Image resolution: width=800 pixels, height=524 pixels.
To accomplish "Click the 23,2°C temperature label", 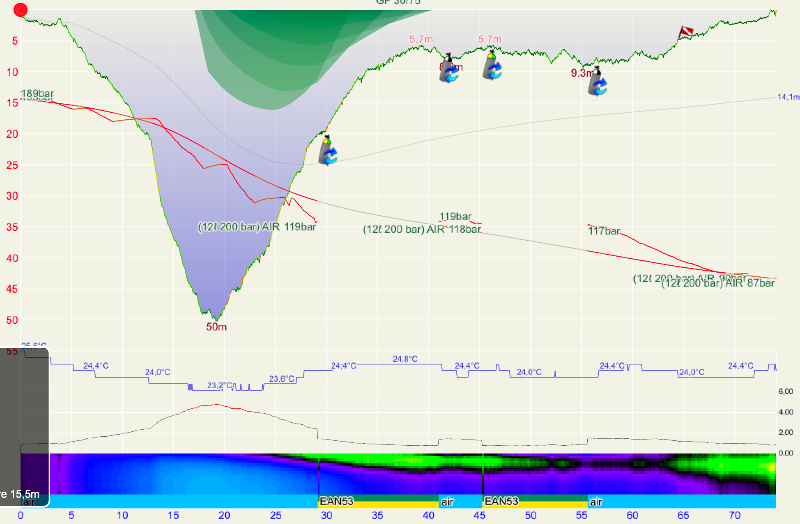I will (220, 385).
